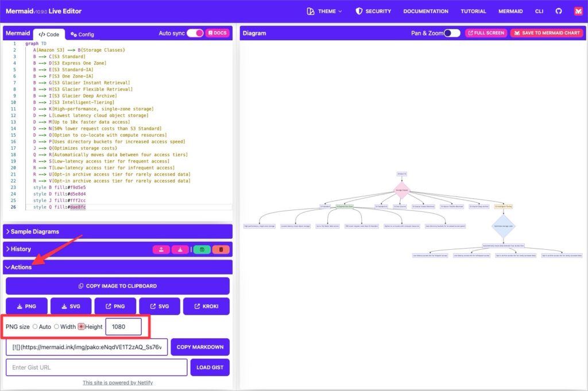
Task: Open PNG in a new tab
Action: point(115,306)
